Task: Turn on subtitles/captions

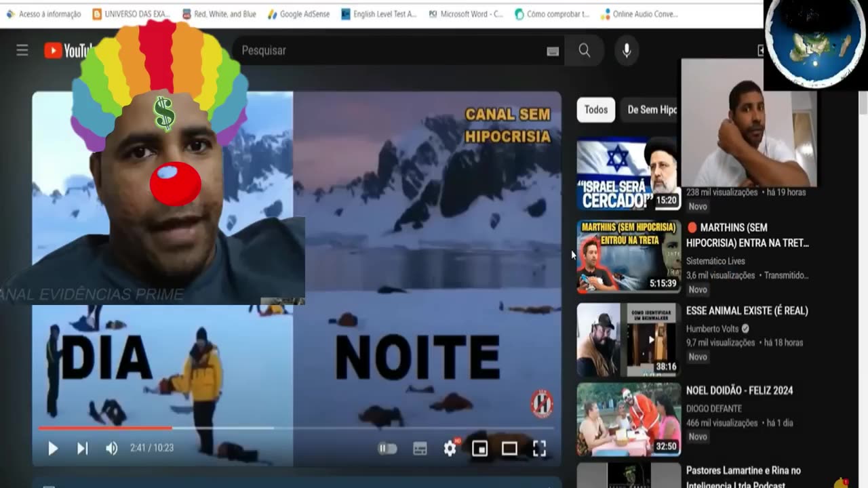Action: [x=420, y=448]
